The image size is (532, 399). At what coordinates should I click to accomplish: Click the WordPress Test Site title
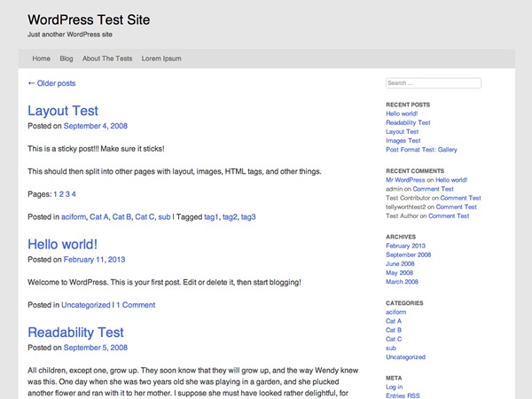(89, 20)
